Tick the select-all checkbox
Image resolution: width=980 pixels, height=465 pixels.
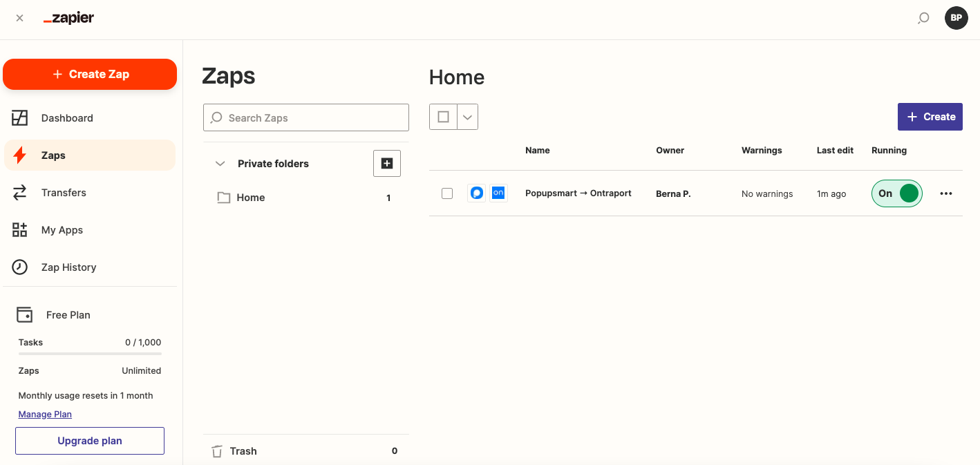[443, 117]
